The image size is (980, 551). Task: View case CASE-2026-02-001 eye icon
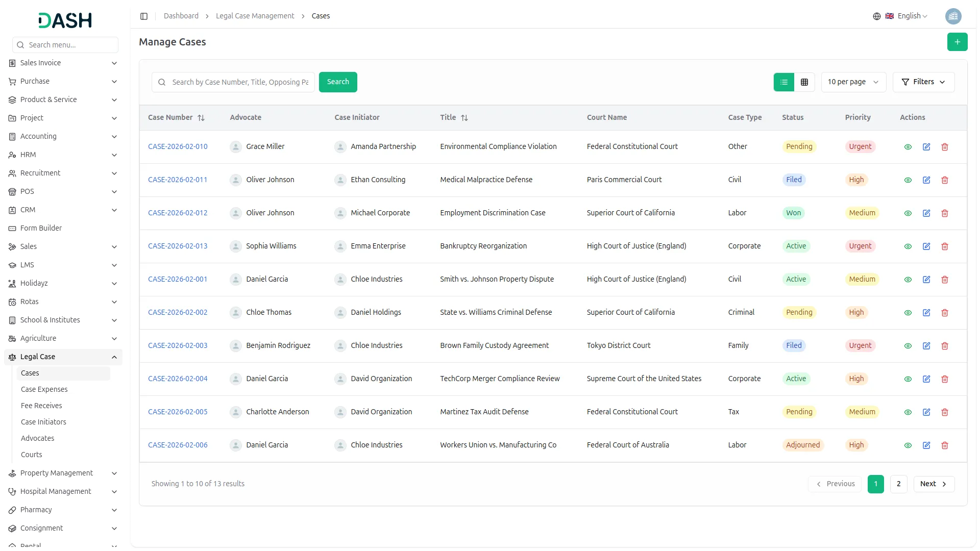[908, 280]
